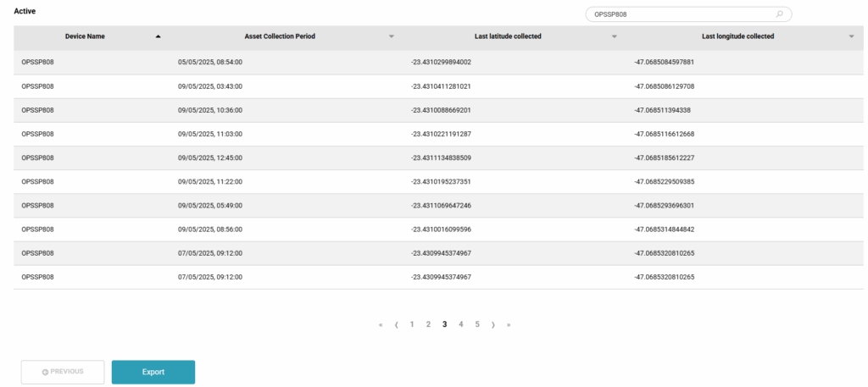Open Asset Collection Period column dropdown

391,36
